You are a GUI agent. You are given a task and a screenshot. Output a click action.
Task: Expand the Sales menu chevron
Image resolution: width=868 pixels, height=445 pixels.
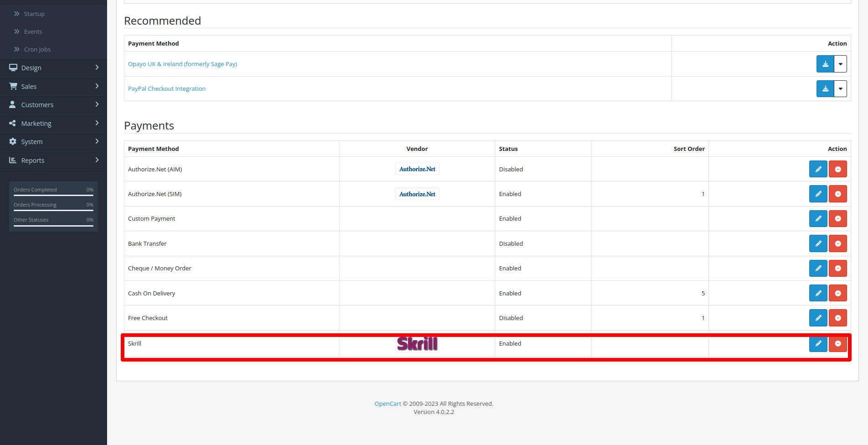[97, 86]
